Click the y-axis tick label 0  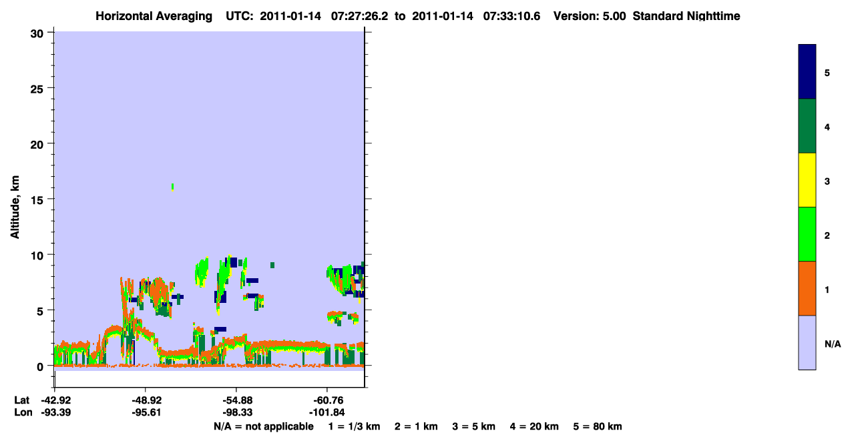point(41,366)
